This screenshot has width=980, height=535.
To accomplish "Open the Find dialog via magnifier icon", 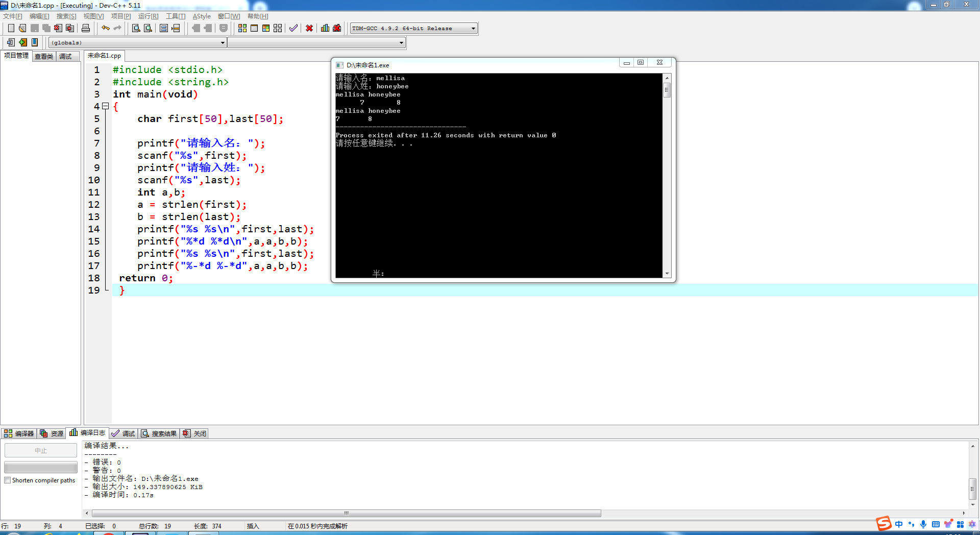I will tap(135, 28).
